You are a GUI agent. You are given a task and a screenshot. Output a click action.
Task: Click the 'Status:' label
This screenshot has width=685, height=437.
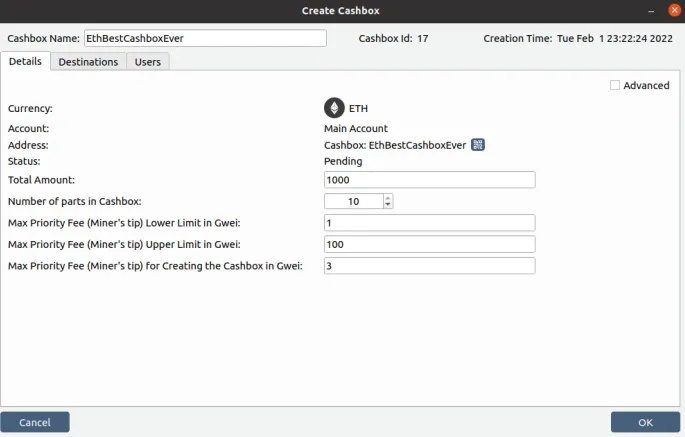coord(24,161)
